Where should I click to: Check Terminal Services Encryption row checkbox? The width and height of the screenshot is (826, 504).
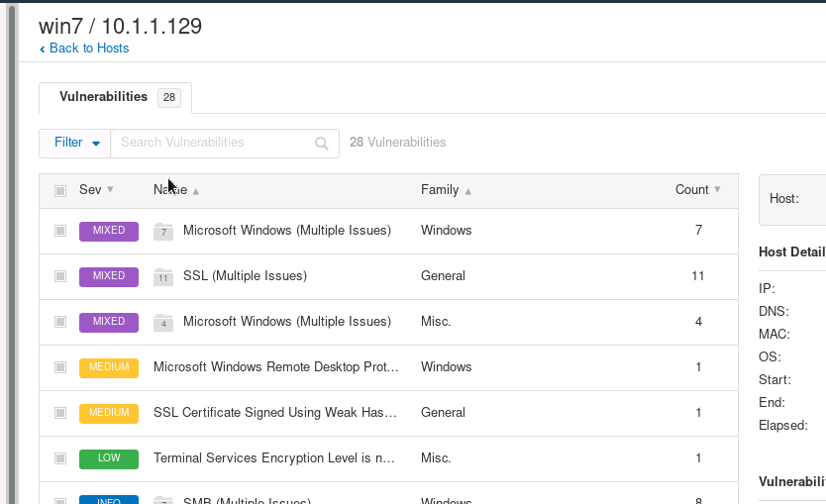pos(60,458)
